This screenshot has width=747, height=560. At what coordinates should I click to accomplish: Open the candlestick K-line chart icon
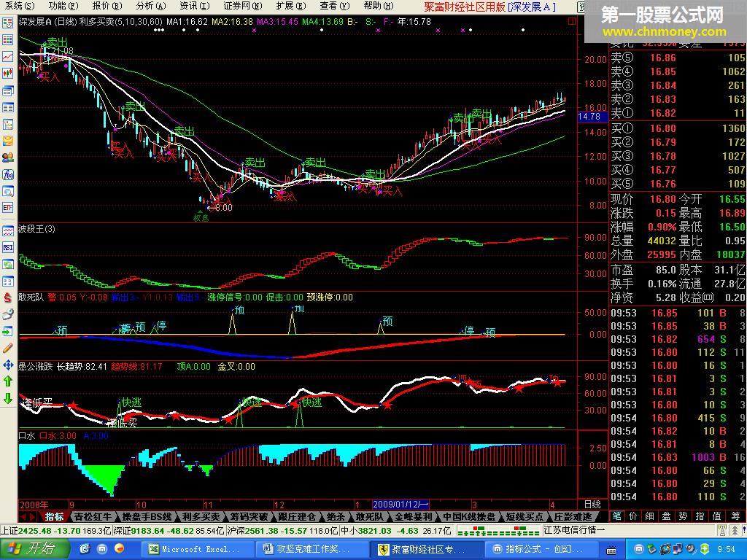(7, 73)
